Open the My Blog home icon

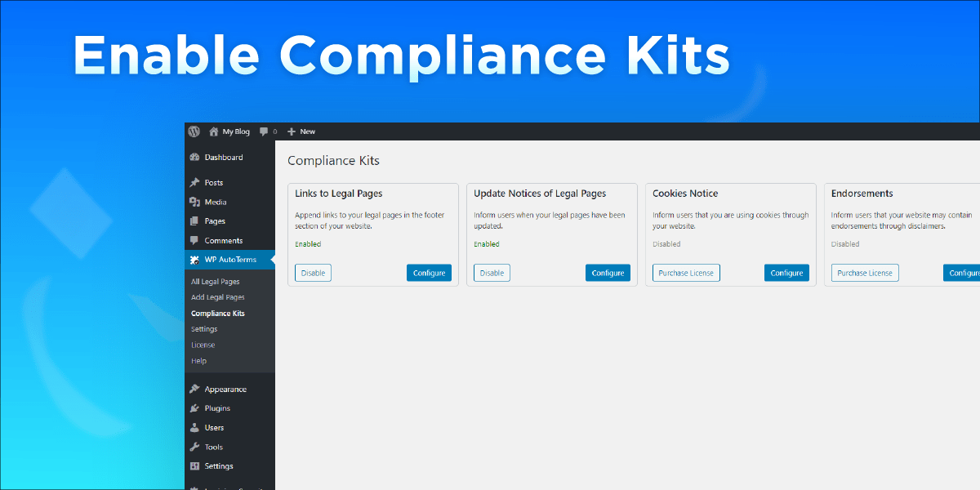[x=214, y=131]
